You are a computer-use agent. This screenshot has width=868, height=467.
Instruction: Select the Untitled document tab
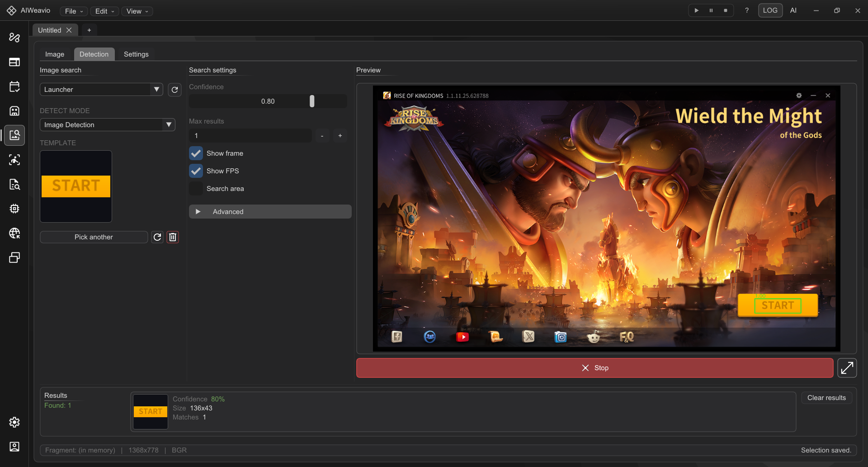tap(50, 30)
